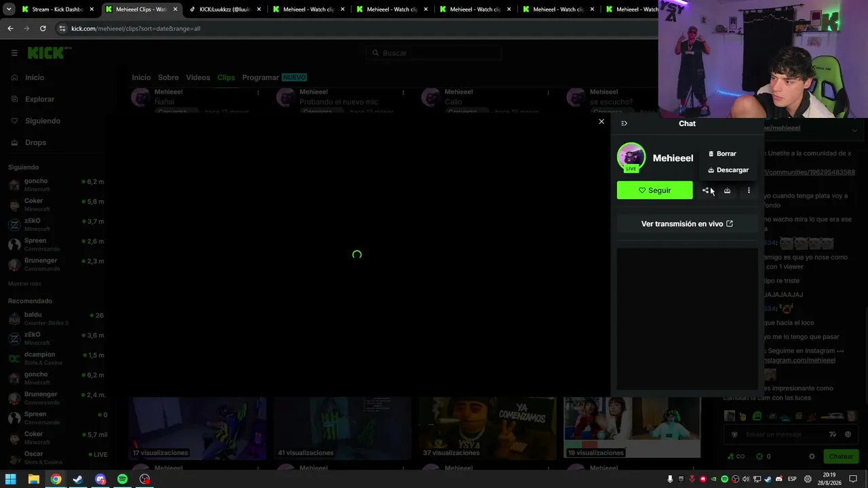Open options for the Nañal clip

[258, 93]
